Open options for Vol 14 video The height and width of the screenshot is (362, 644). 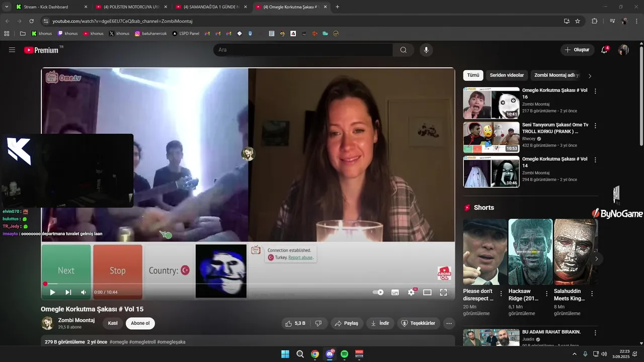click(x=595, y=160)
